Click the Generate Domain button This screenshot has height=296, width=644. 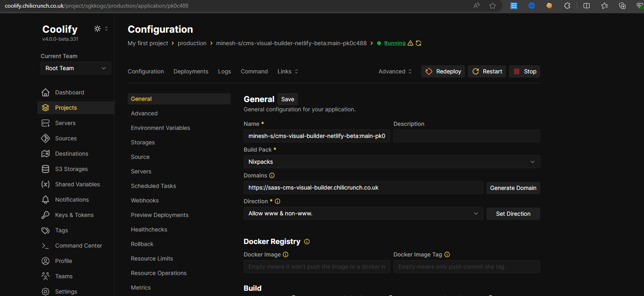(x=513, y=188)
